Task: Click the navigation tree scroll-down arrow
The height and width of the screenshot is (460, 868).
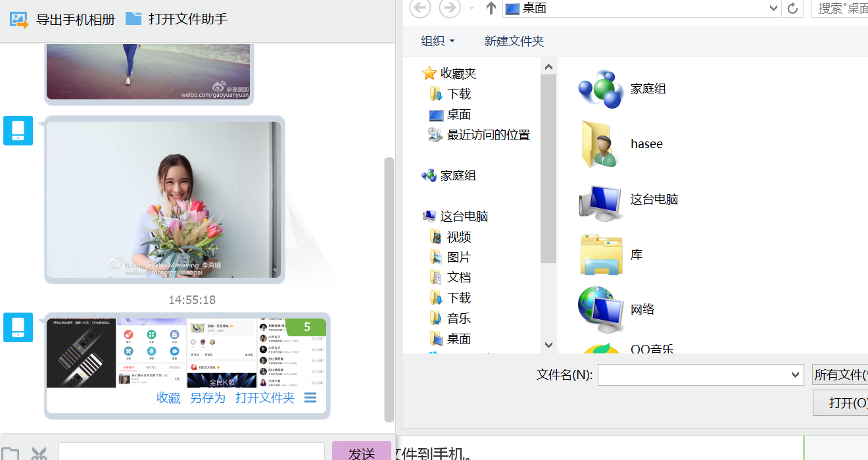Action: pos(549,345)
